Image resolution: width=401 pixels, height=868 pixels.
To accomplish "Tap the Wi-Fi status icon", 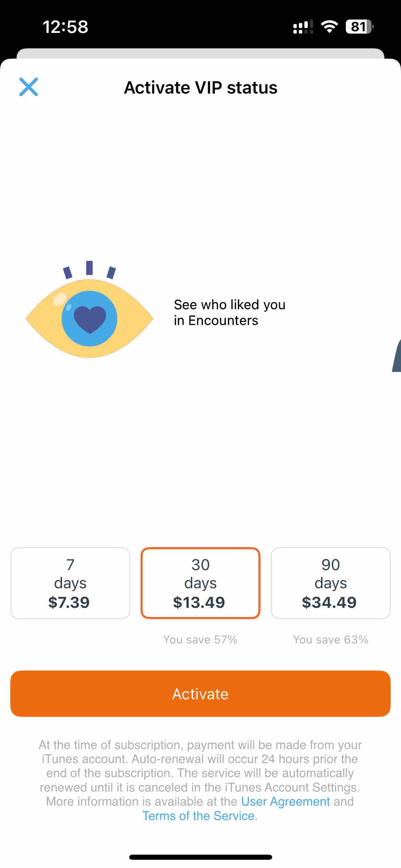I will point(329,26).
